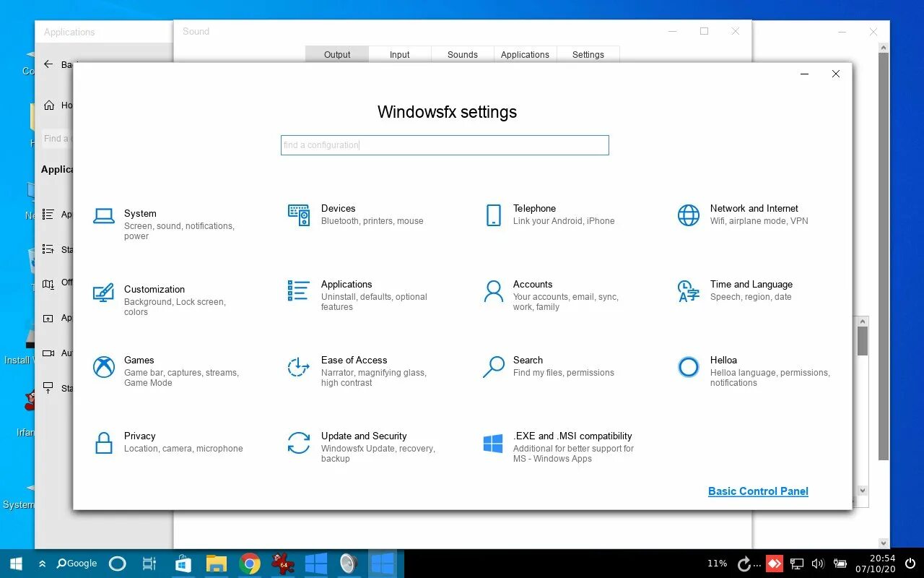Open Search settings magnifier icon
Screen dimensions: 924x578
pyautogui.click(x=494, y=367)
